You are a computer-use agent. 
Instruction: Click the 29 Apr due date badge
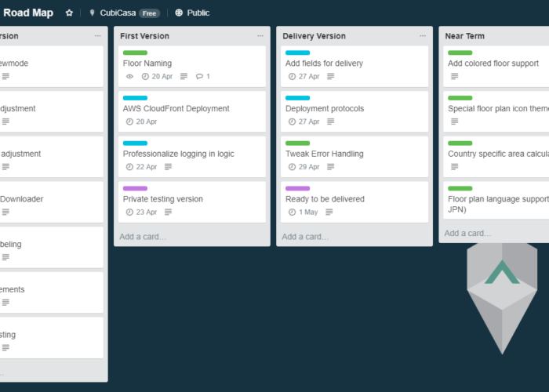pos(304,166)
